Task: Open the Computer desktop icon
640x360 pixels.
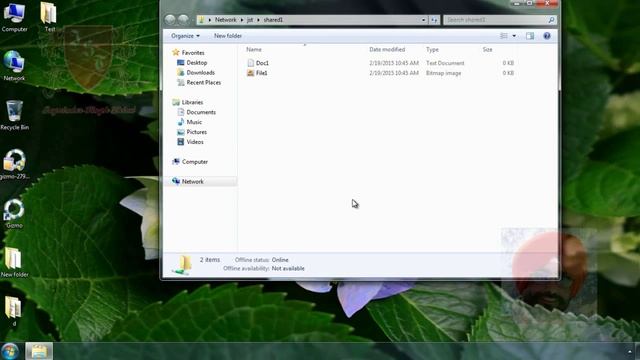Action: 14,17
